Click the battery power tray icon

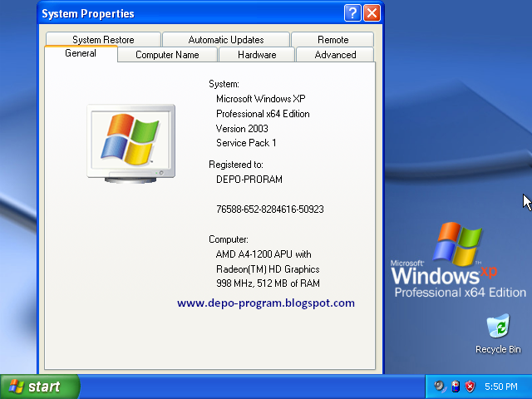(x=456, y=387)
